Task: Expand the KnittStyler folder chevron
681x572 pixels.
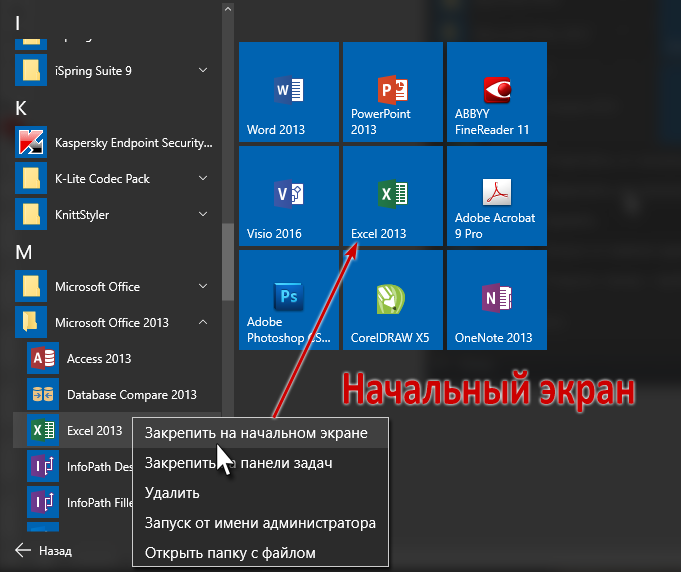Action: coord(203,214)
